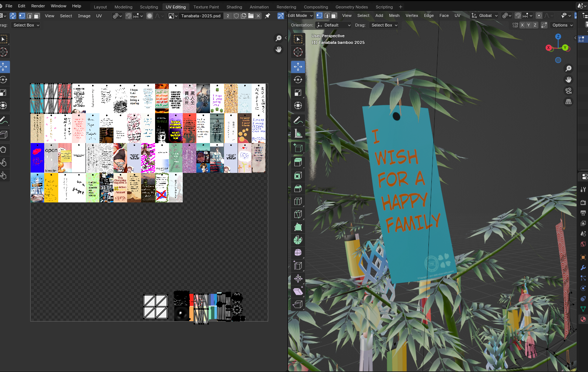The width and height of the screenshot is (588, 372).
Task: Select the Inset Faces tool
Action: pos(298,175)
